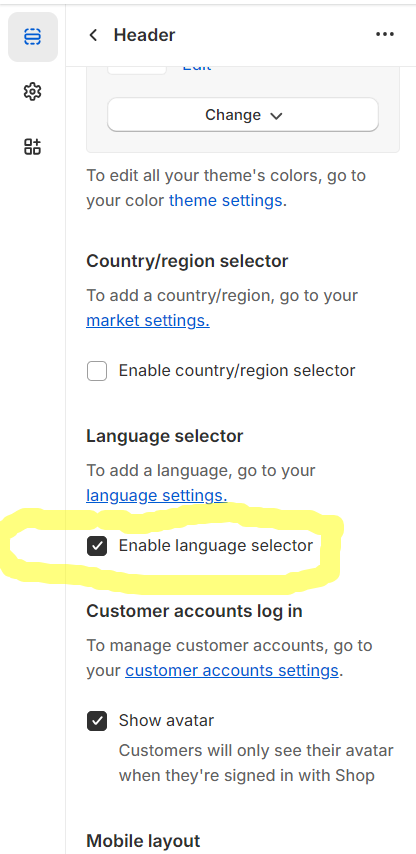The image size is (416, 854).
Task: Click the 'Show avatar' label text
Action: tap(167, 721)
